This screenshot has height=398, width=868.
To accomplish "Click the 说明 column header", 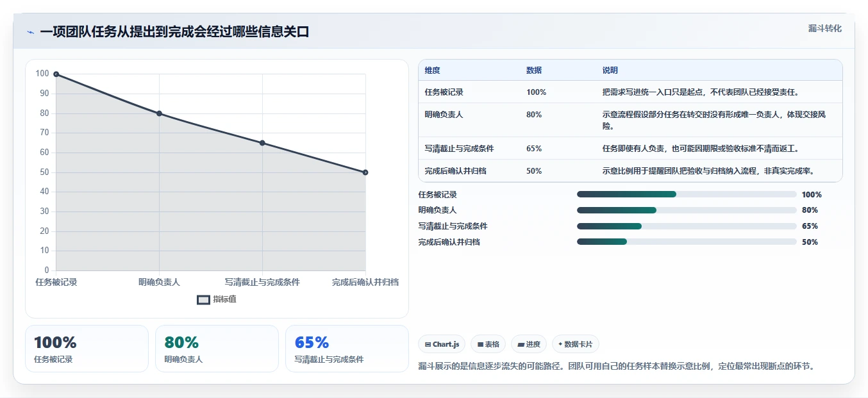I will [x=610, y=70].
